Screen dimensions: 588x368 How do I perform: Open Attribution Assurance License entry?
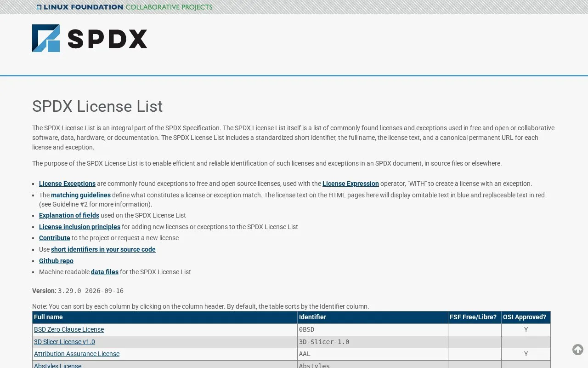[x=77, y=354]
